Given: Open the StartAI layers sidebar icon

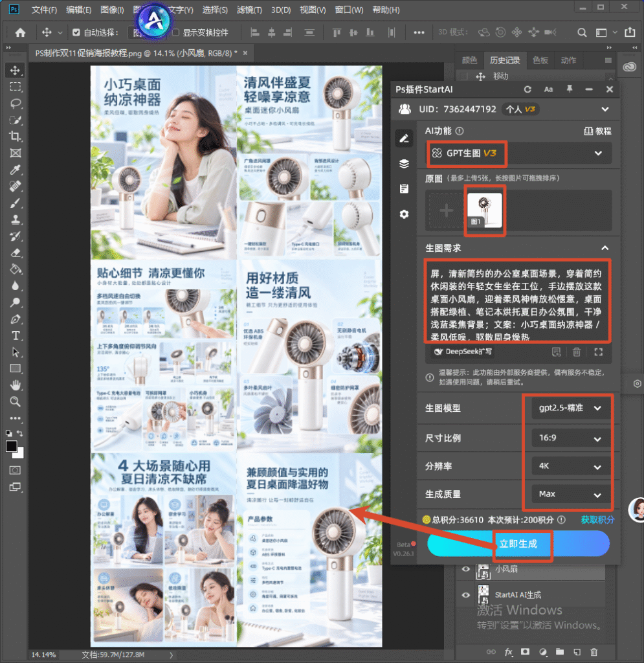Looking at the screenshot, I should [404, 164].
